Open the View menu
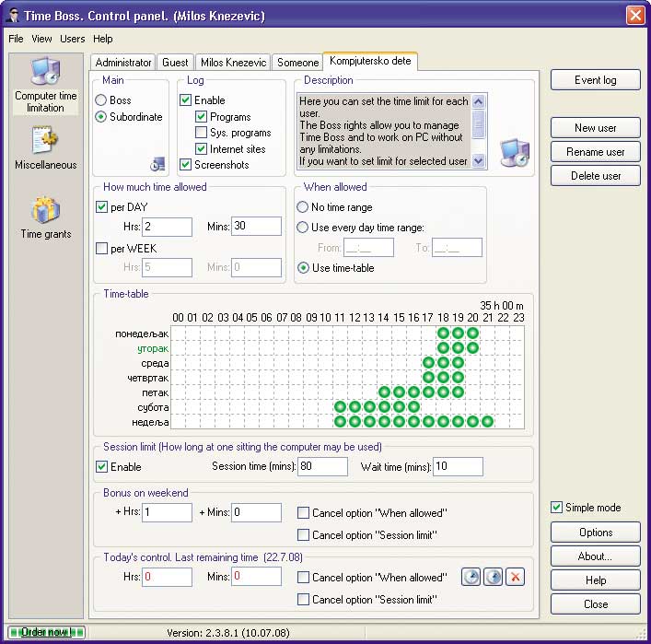 41,39
